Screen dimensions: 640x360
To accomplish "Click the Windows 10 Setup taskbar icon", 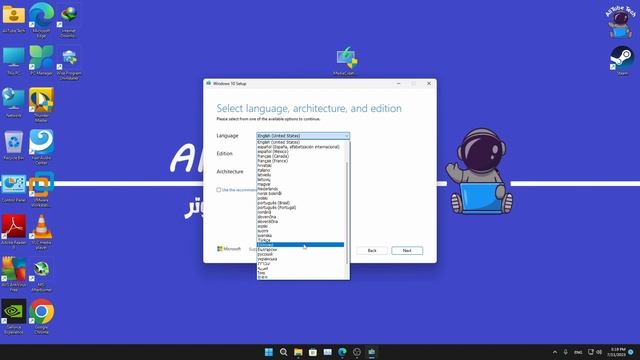I will [371, 352].
